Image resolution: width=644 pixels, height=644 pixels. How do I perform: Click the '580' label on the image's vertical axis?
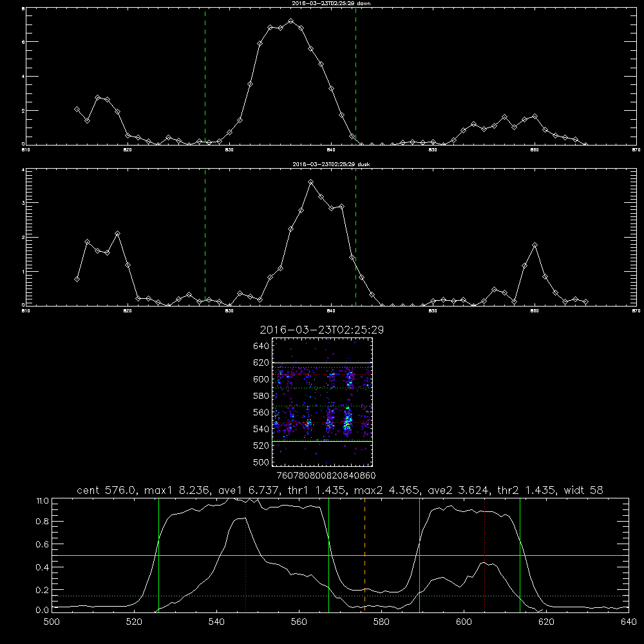point(261,396)
